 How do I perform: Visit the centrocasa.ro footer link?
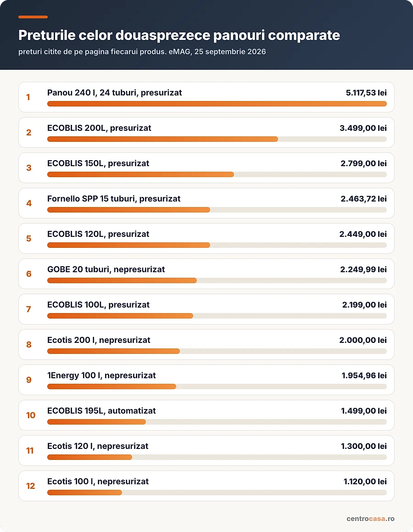(x=370, y=518)
